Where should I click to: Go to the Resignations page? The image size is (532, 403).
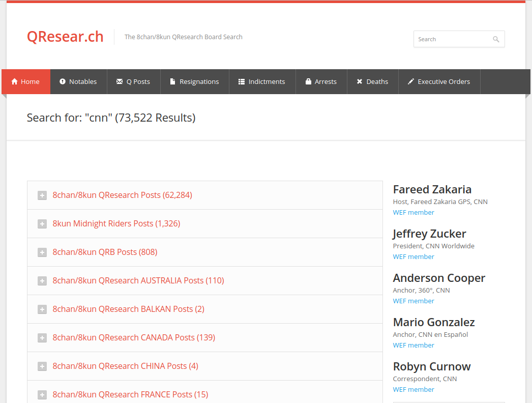195,81
